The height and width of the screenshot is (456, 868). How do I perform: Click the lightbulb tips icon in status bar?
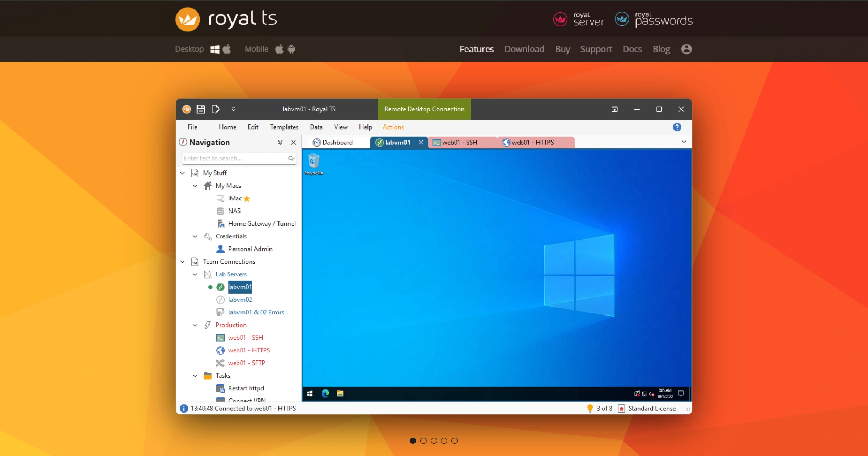(590, 409)
